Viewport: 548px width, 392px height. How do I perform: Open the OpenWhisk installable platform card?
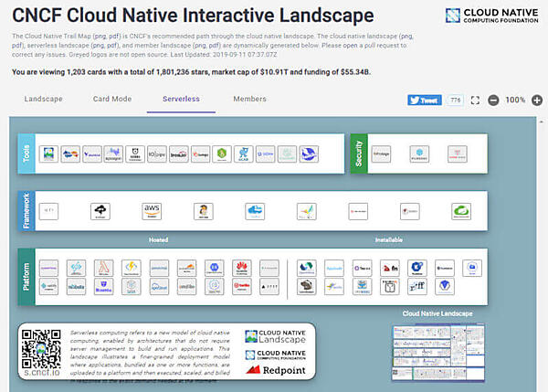307,269
